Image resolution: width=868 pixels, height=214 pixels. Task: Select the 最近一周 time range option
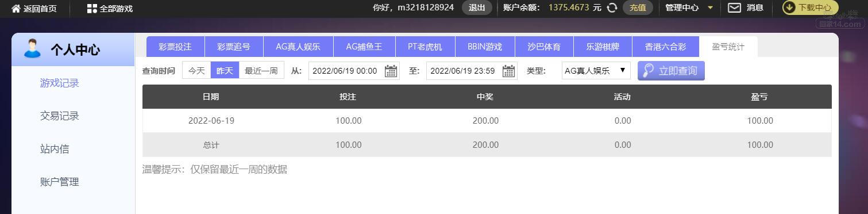click(261, 70)
